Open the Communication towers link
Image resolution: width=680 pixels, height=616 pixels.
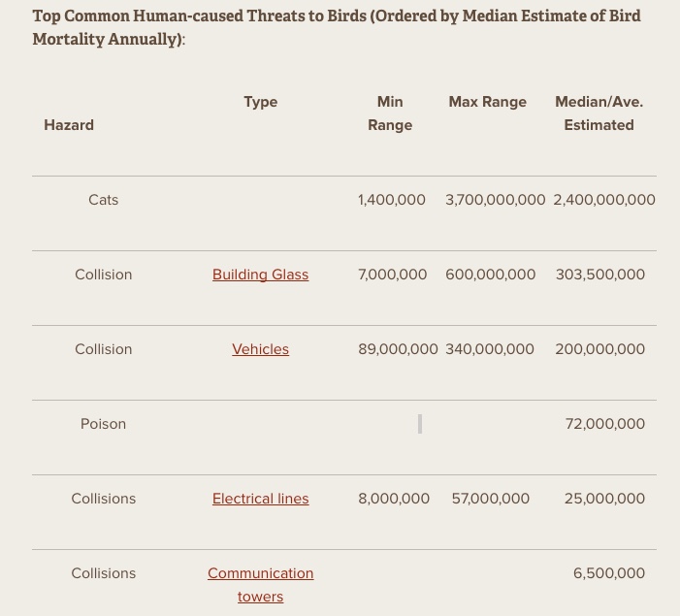260,585
